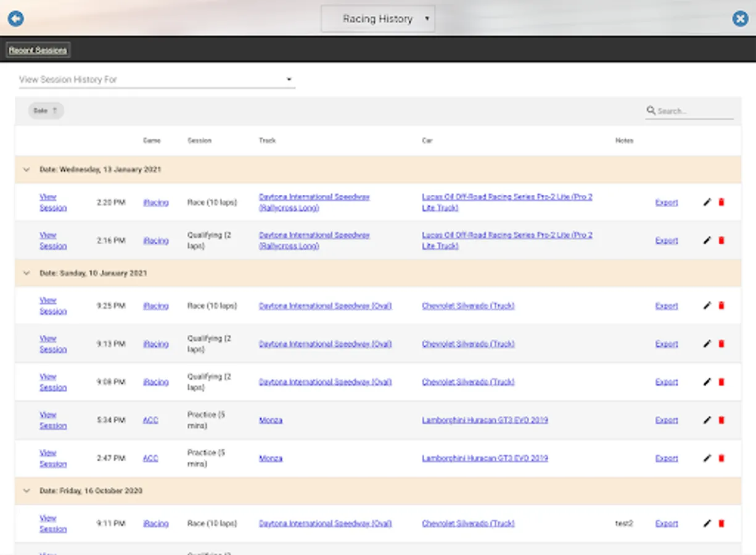Delete the 9:11 PM session with test2 note
756x555 pixels.
click(x=721, y=524)
